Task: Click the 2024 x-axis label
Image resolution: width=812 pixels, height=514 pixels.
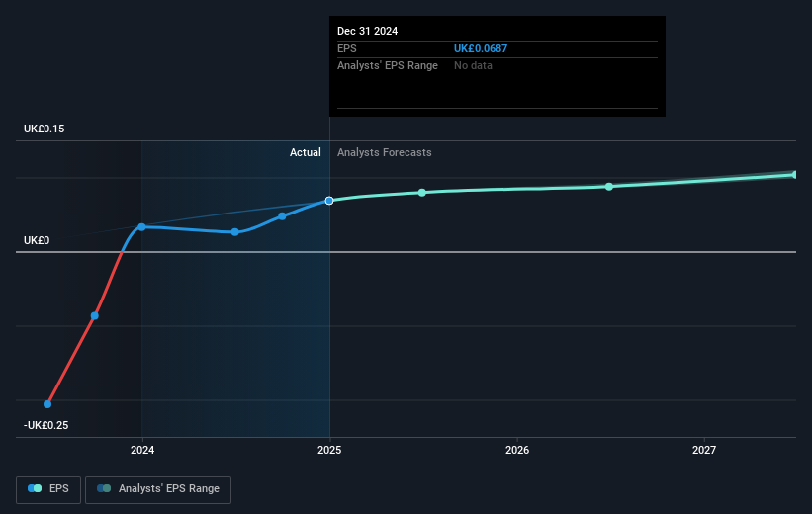Action: [142, 450]
